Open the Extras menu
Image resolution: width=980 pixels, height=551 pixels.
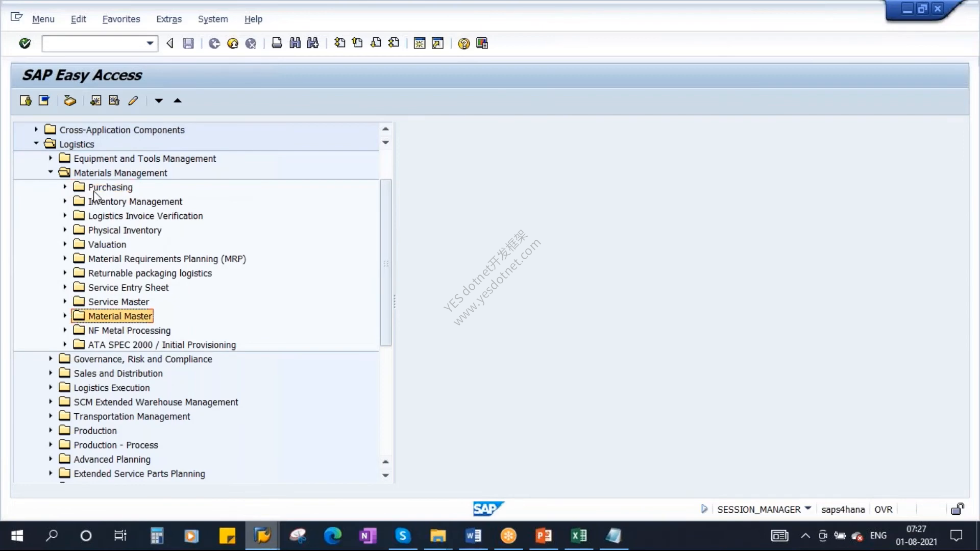[x=169, y=19]
